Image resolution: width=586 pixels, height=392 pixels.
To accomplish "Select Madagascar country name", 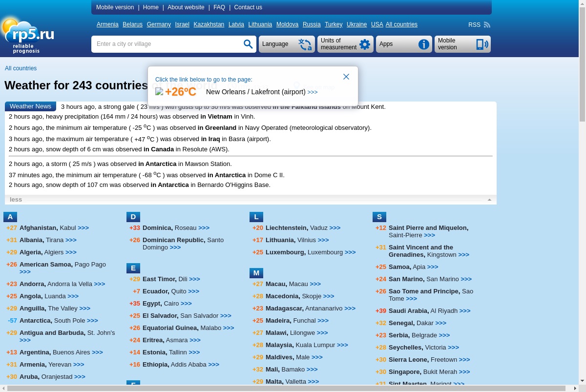I will (x=284, y=309).
